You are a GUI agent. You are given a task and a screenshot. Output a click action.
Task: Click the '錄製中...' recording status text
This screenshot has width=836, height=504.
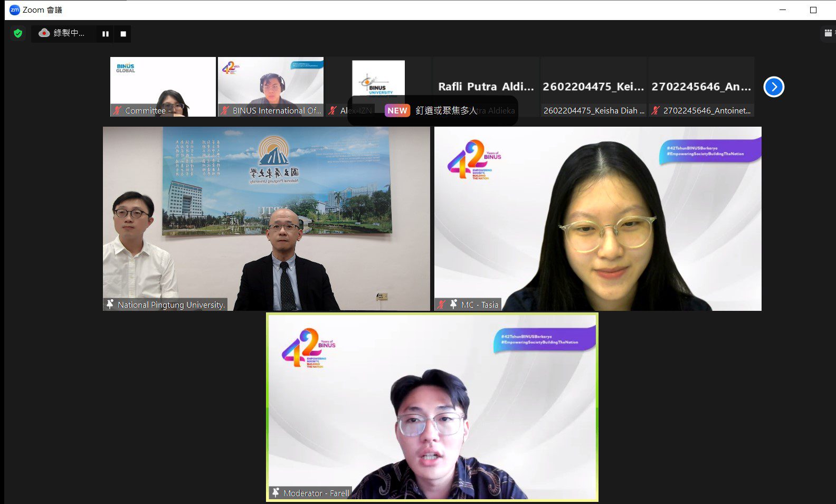click(69, 33)
